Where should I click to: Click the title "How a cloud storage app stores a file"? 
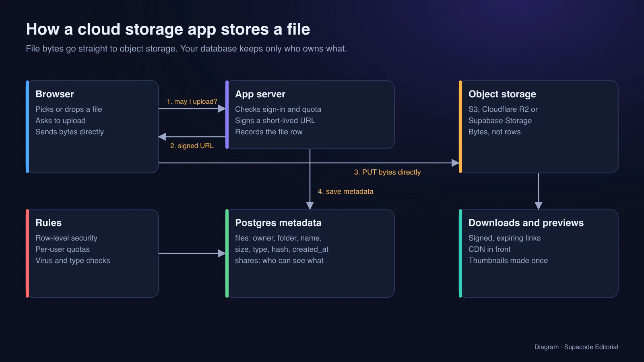(168, 29)
